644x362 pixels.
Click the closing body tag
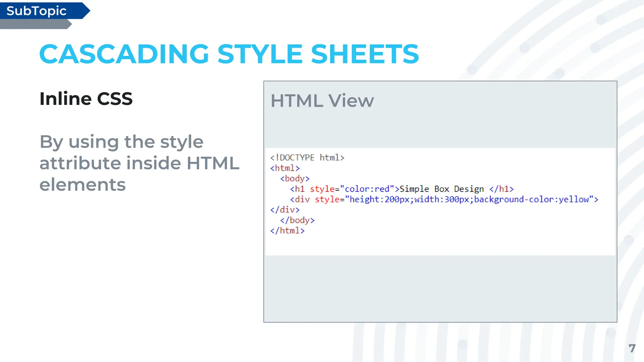click(x=297, y=220)
